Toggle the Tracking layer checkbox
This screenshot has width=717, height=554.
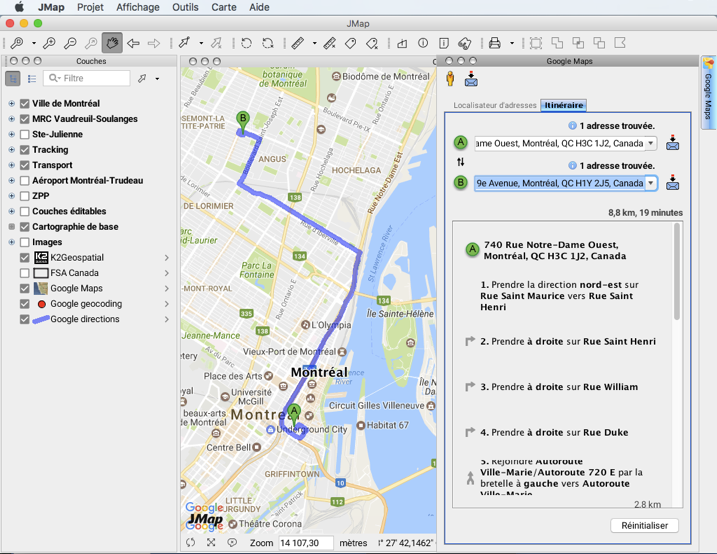(x=25, y=150)
